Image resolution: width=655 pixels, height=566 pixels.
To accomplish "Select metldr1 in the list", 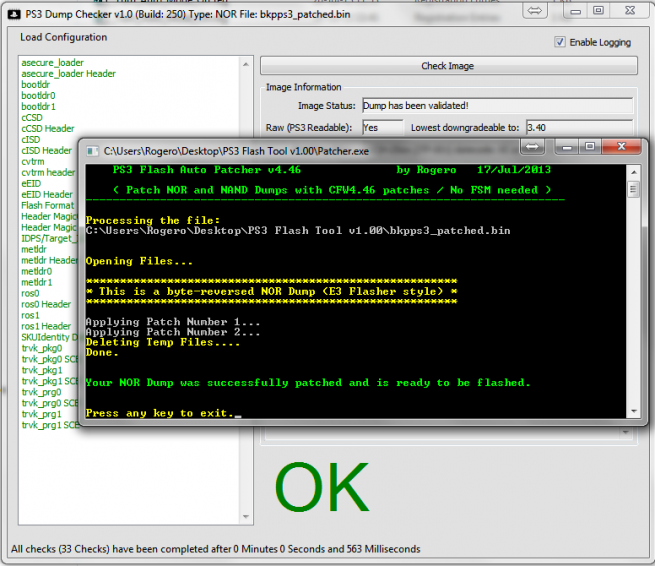I will tap(37, 282).
